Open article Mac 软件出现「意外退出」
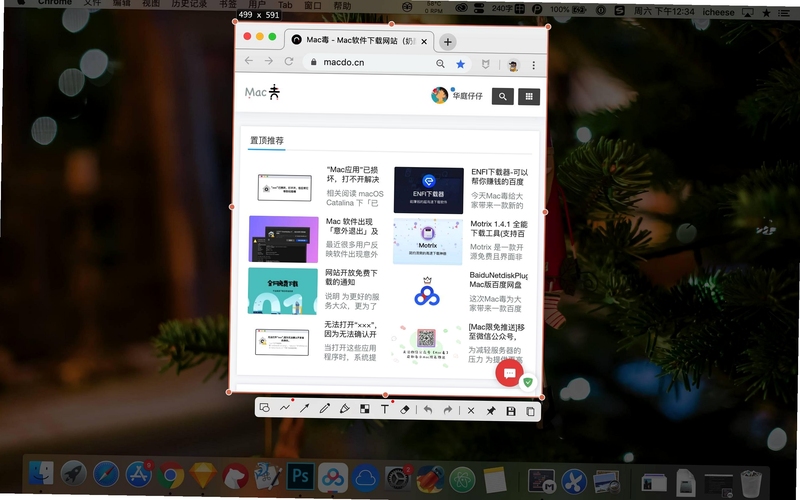Image resolution: width=800 pixels, height=500 pixels. coord(352,226)
